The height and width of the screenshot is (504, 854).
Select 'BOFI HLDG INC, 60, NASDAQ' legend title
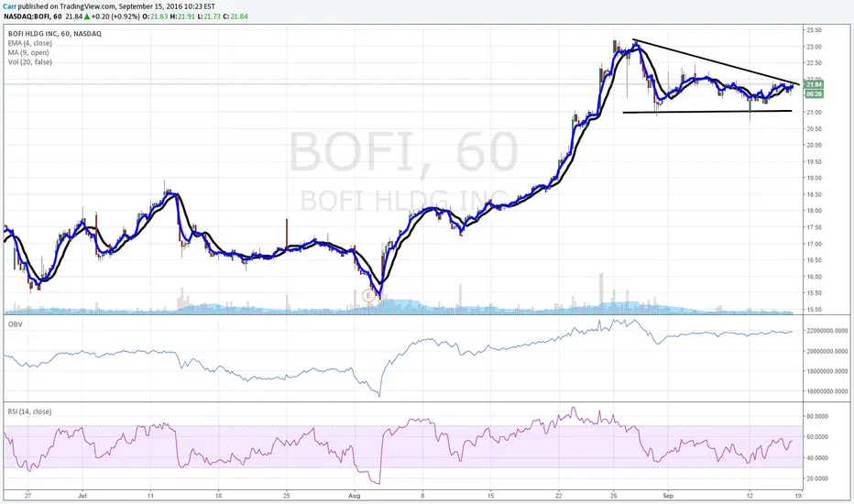coord(54,34)
